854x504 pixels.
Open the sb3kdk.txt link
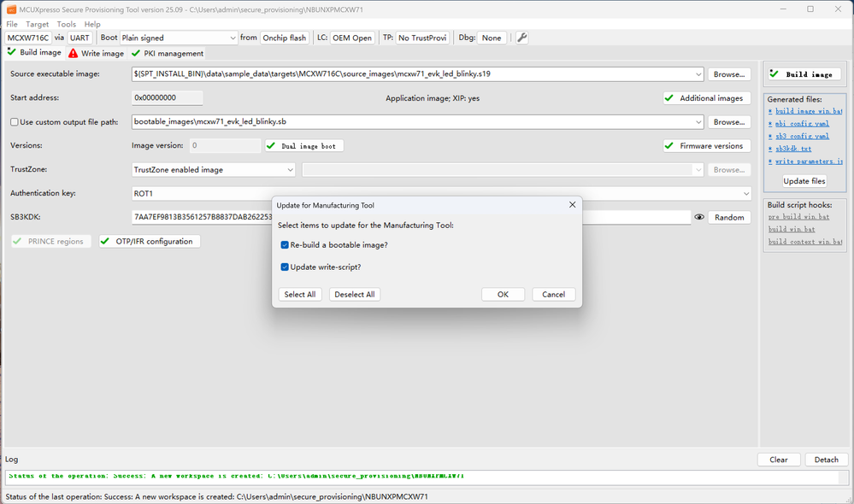[x=793, y=149]
